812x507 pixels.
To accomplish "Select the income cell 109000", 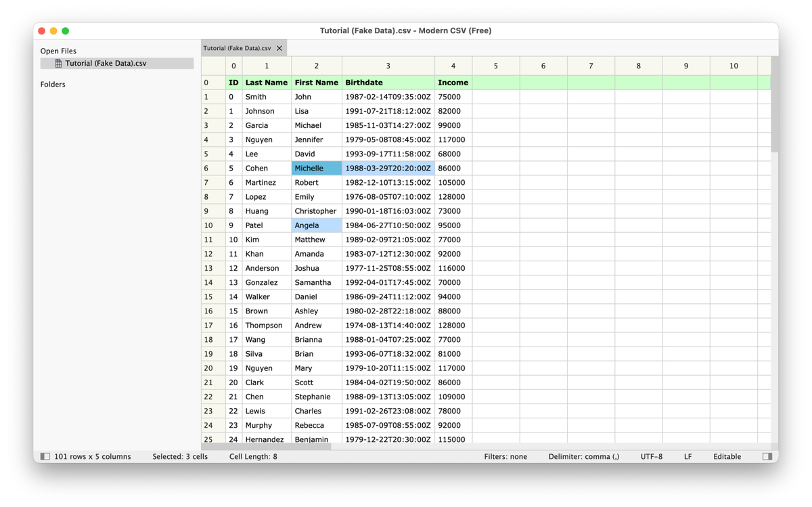I will pyautogui.click(x=453, y=397).
